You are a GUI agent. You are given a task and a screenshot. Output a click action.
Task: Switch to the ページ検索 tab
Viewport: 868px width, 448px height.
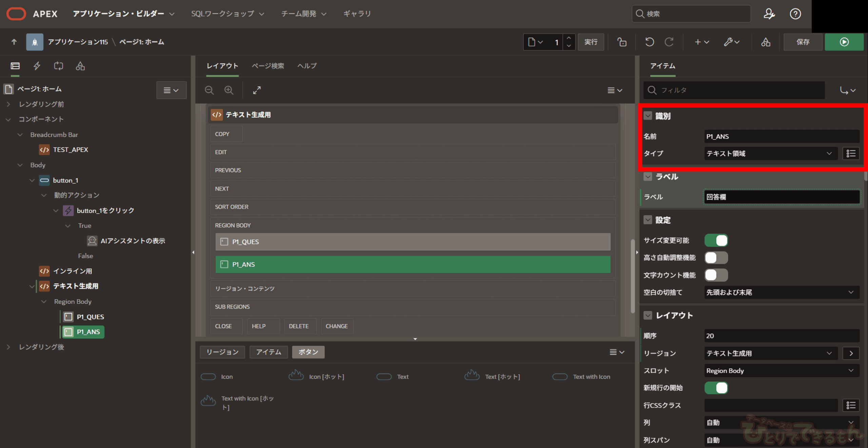tap(268, 66)
